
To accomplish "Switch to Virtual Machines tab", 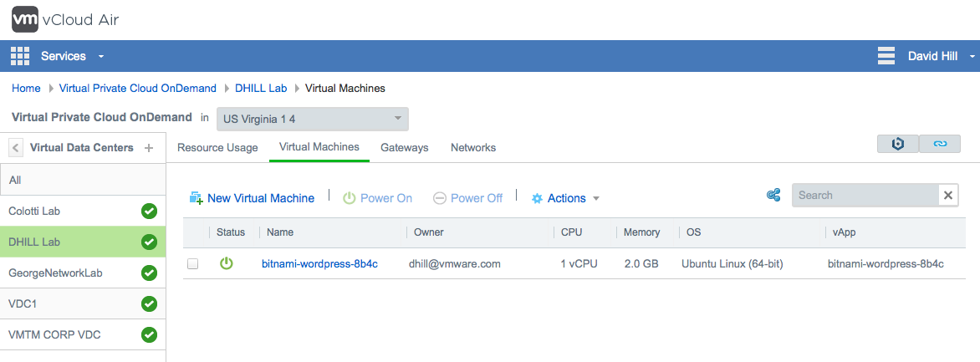I will (x=319, y=147).
